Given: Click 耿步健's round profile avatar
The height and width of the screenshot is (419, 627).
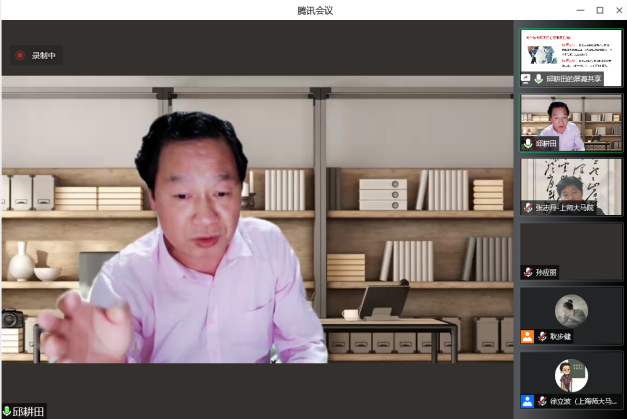Looking at the screenshot, I should point(571,309).
